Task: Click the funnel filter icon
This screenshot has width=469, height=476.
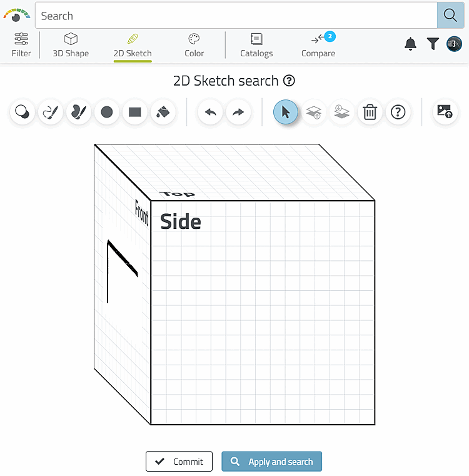Action: [x=433, y=44]
